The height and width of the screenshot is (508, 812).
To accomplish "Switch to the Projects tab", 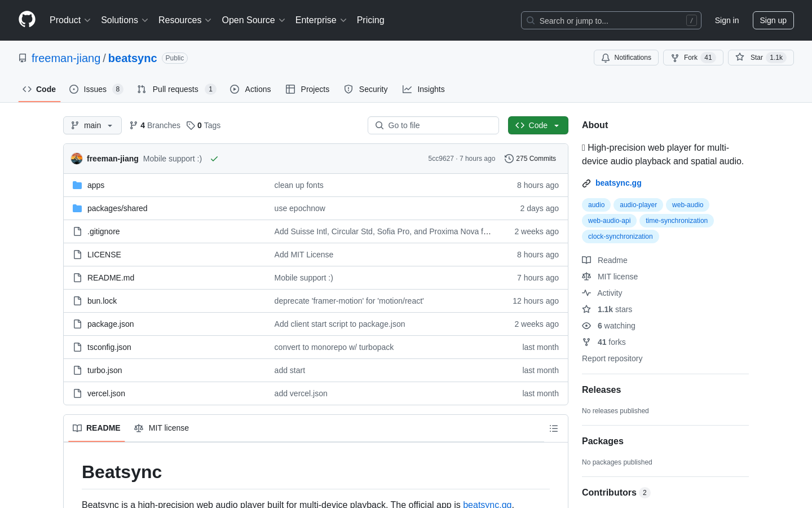I will point(307,89).
